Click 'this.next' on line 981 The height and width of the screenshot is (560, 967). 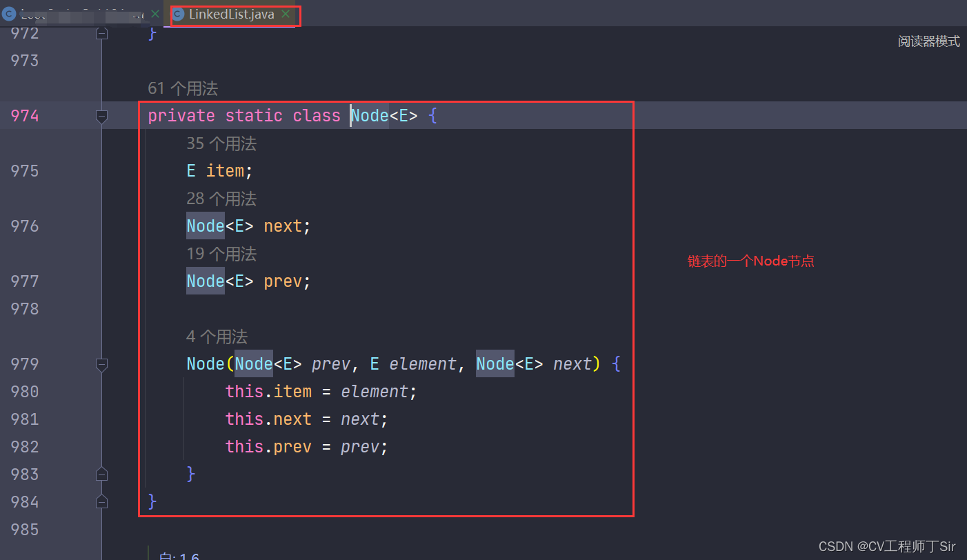point(268,419)
